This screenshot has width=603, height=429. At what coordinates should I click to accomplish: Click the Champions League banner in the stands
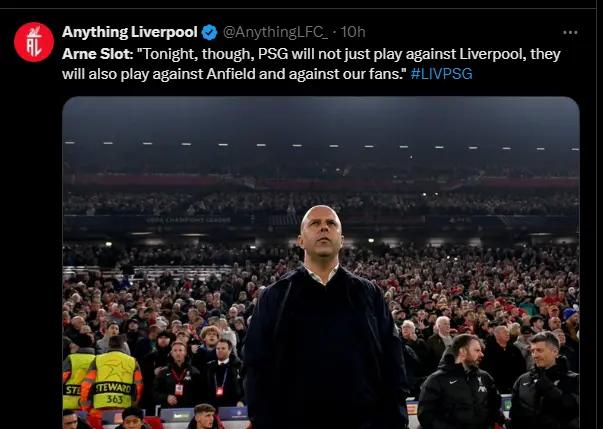188,220
